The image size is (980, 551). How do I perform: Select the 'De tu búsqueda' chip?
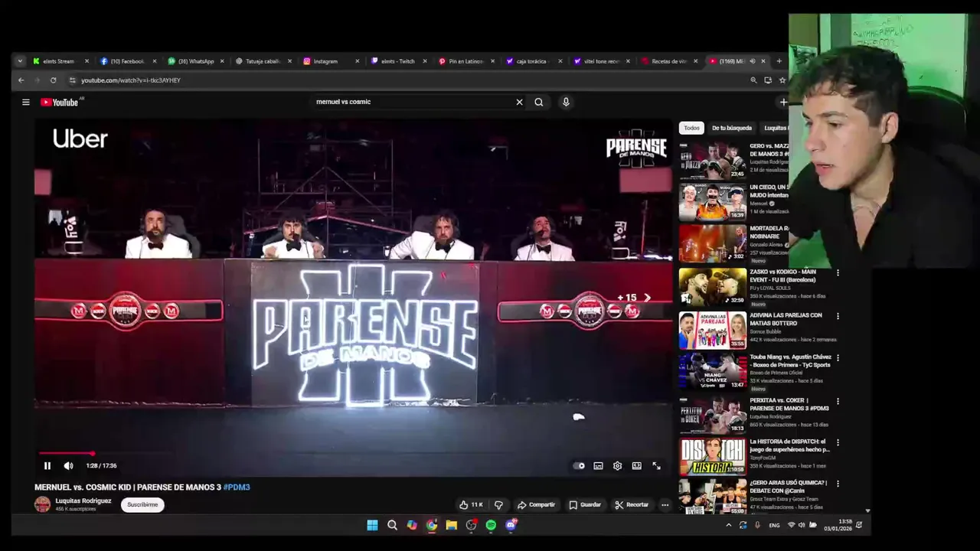732,128
